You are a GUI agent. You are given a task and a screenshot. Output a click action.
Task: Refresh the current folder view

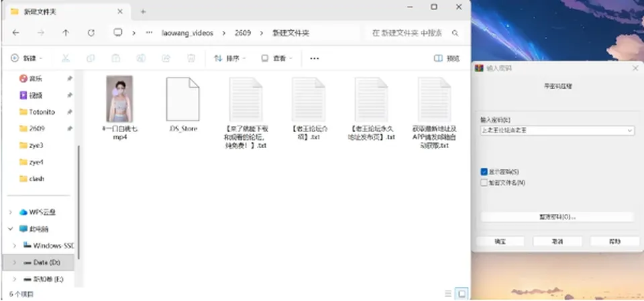pos(91,33)
